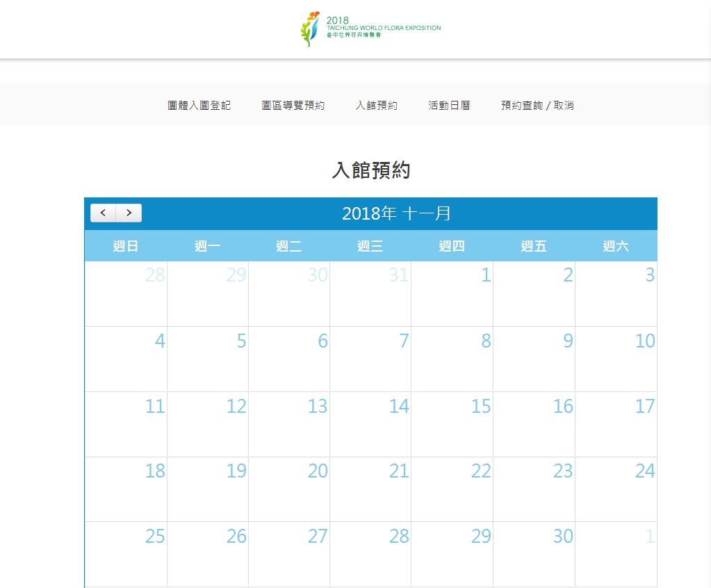Go to previous month with left arrow

coord(103,213)
